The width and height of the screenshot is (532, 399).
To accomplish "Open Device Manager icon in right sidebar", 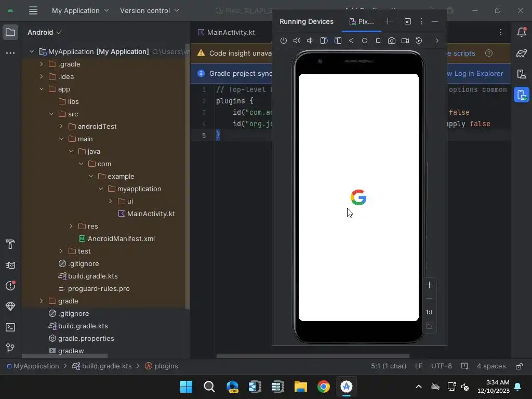I will click(522, 74).
